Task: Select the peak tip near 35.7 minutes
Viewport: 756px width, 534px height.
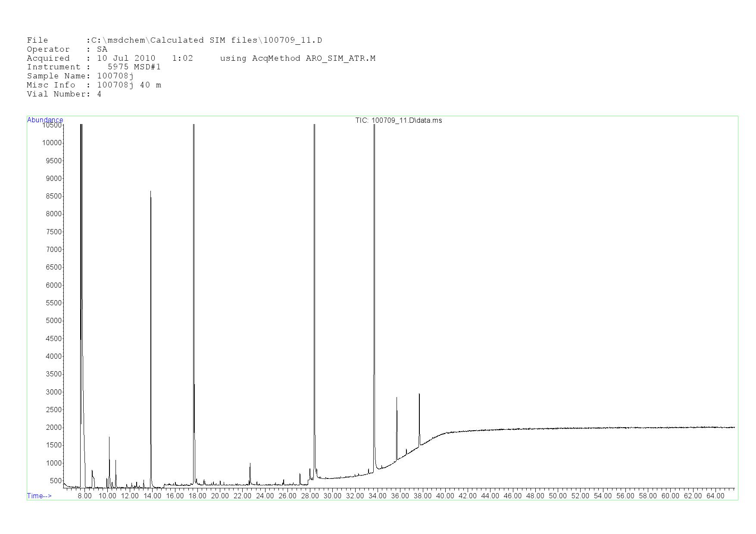Action: (x=397, y=398)
